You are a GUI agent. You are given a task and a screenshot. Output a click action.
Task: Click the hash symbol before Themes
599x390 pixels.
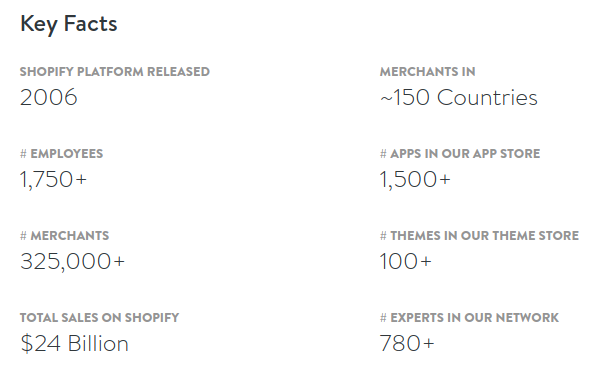click(383, 236)
